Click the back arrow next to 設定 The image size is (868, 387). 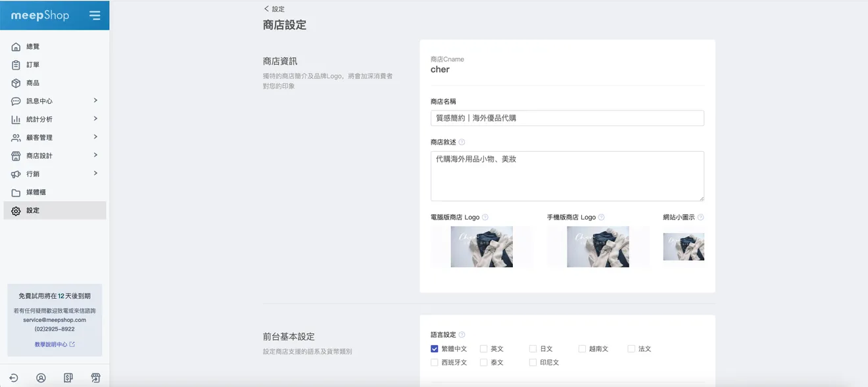point(266,9)
